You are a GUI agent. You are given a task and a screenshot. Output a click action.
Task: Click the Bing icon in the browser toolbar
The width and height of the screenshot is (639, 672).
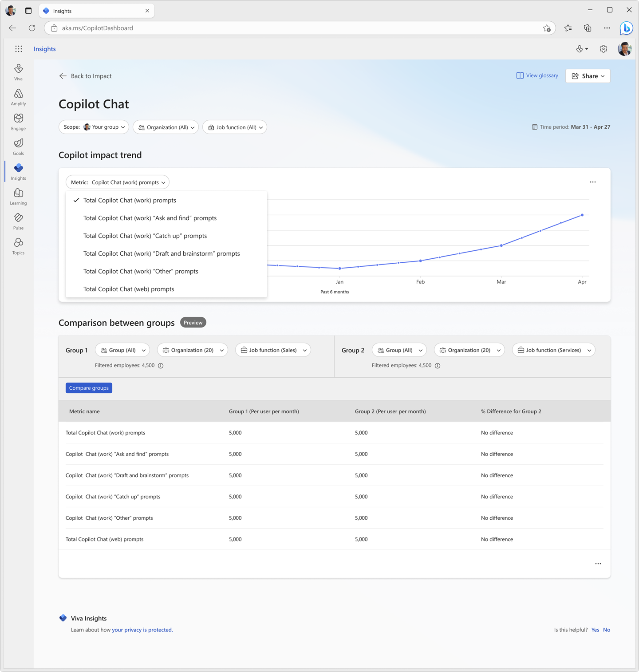click(x=626, y=28)
